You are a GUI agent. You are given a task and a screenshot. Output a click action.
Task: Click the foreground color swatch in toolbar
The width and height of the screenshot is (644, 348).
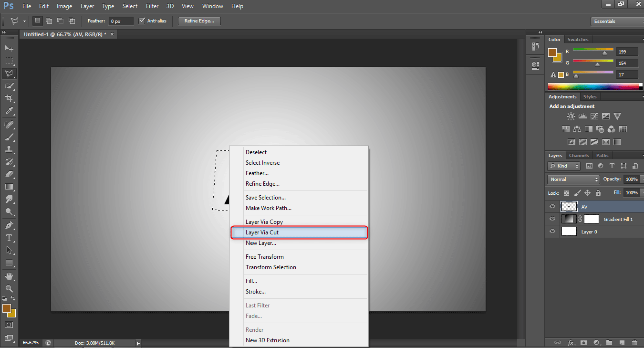(x=7, y=309)
